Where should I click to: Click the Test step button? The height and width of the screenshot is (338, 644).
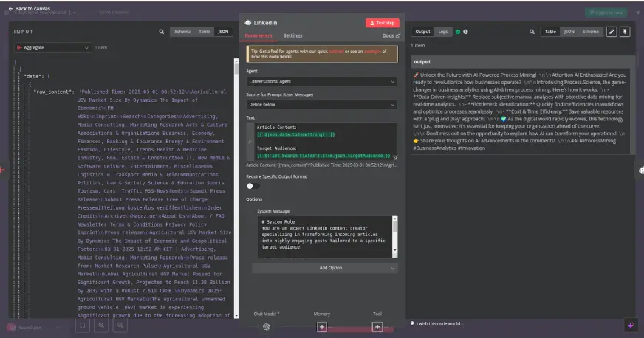382,23
